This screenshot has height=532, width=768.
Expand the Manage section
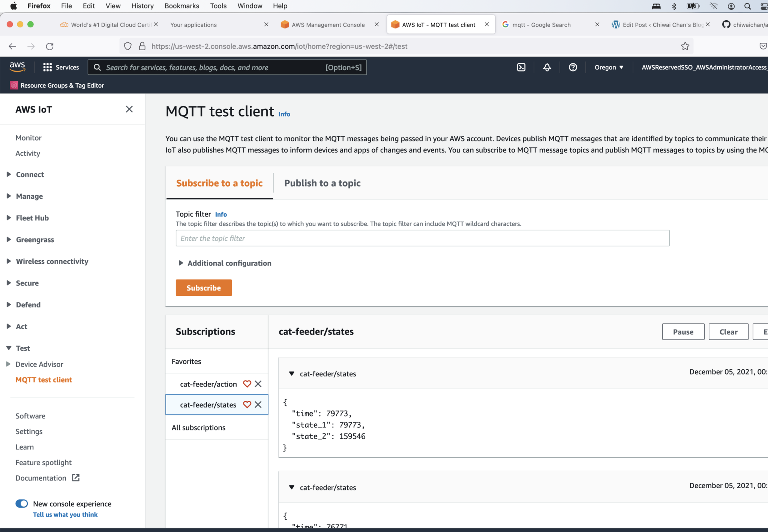tap(9, 196)
